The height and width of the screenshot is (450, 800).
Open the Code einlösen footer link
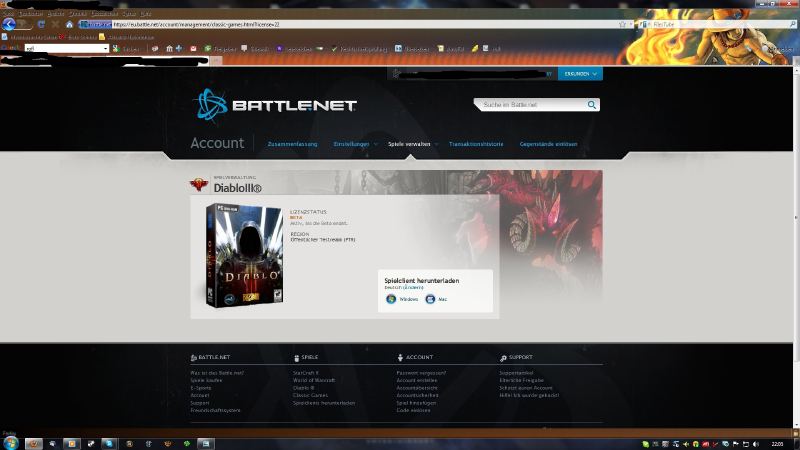pos(413,410)
